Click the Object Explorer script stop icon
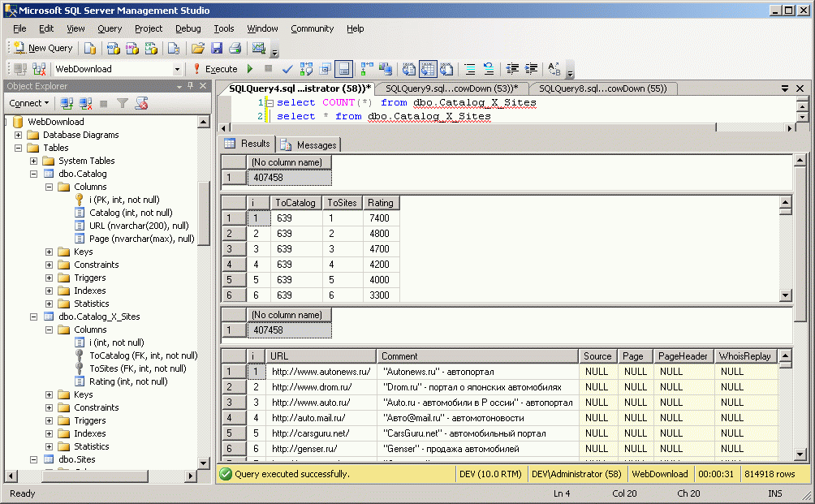 click(141, 103)
